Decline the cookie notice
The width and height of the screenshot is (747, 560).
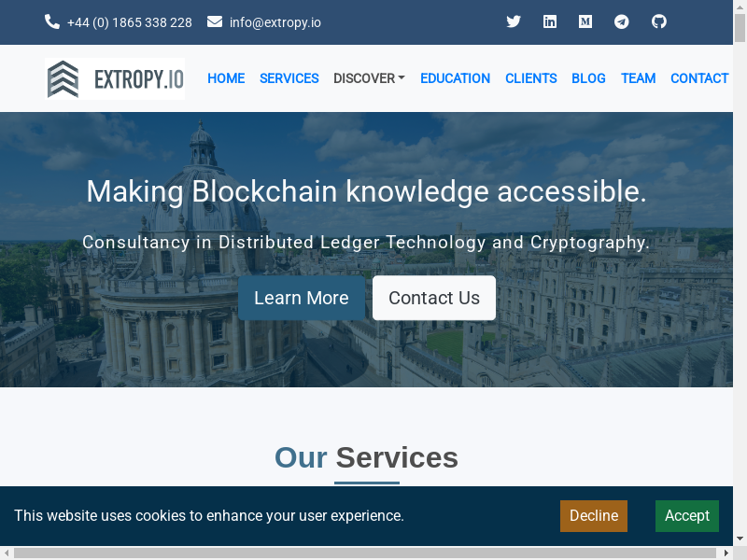594,516
